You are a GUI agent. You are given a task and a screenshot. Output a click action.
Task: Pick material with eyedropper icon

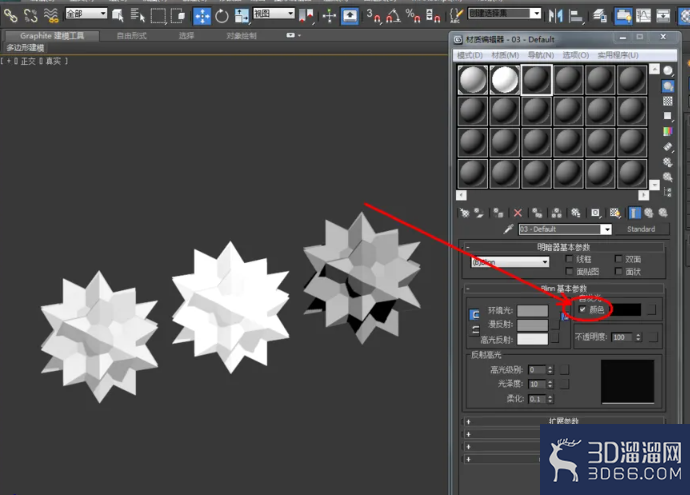coord(509,229)
